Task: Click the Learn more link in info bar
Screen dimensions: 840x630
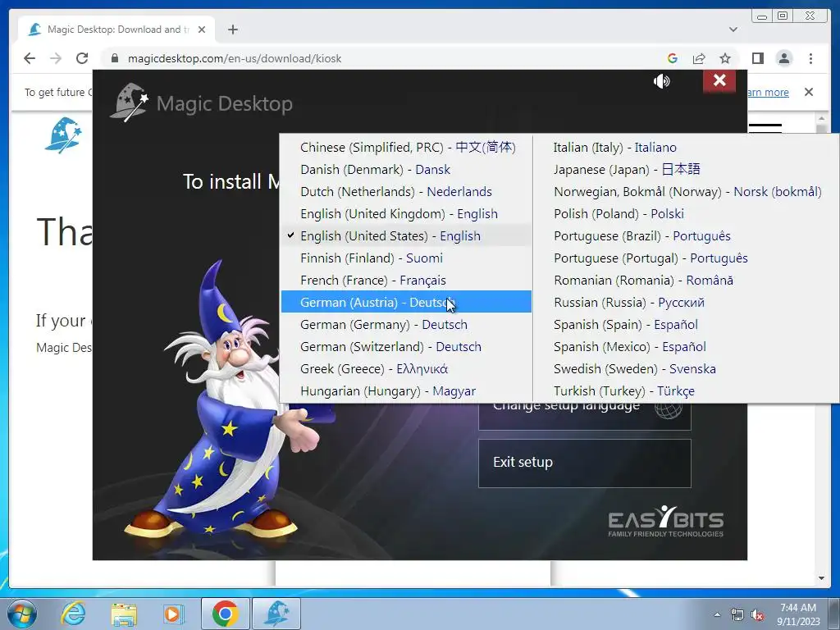Action: coord(768,92)
